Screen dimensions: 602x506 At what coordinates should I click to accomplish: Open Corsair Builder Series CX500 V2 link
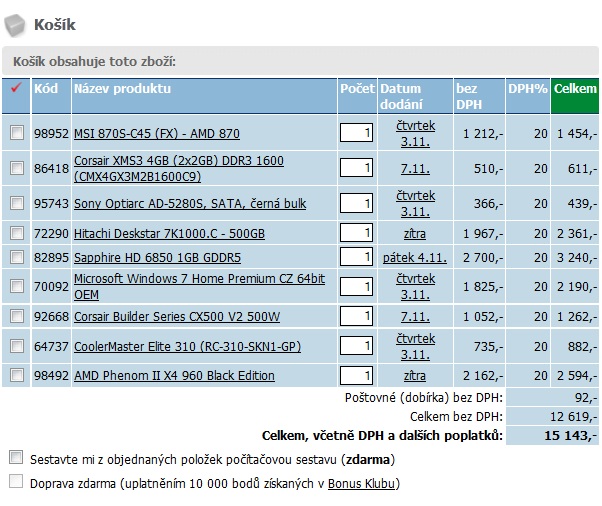(177, 316)
